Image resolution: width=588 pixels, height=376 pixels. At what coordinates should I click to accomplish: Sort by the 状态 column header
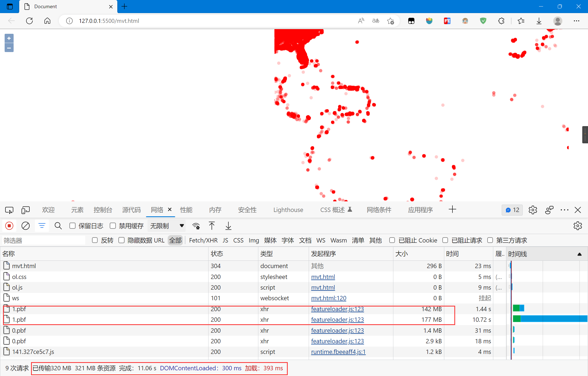[233, 254]
